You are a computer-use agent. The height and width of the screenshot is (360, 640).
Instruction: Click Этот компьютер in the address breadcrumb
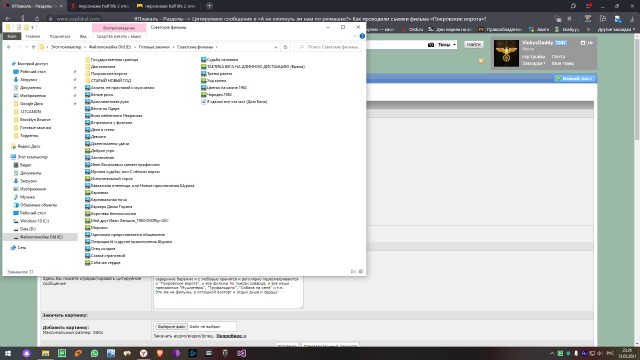(66, 47)
